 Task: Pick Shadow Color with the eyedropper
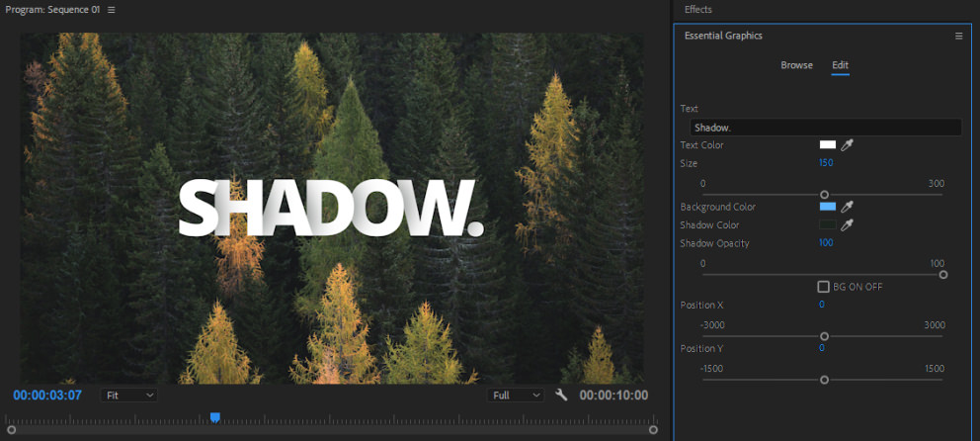click(847, 224)
